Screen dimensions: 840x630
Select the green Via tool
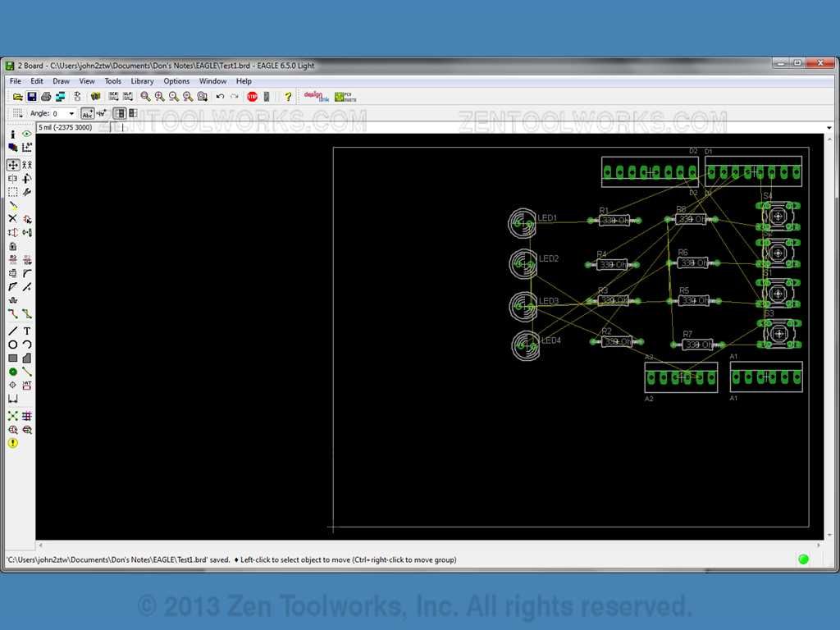click(13, 372)
